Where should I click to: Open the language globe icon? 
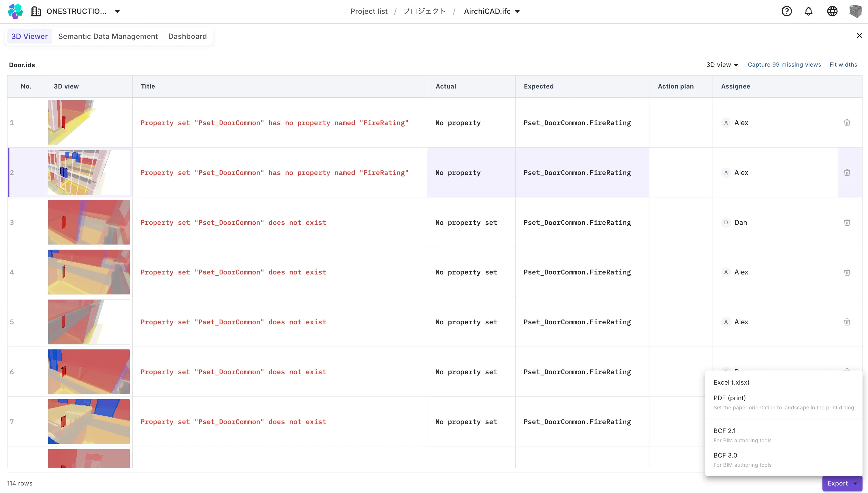(832, 11)
